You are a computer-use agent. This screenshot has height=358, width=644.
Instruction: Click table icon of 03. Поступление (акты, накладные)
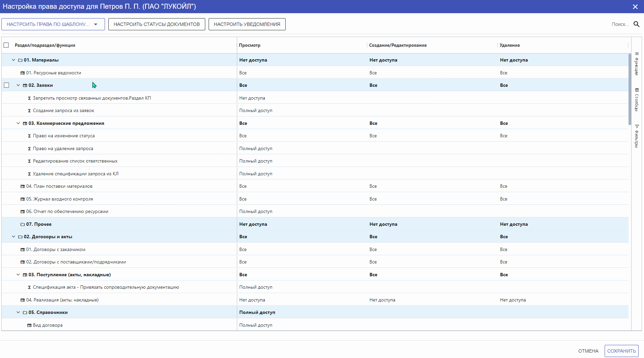25,275
